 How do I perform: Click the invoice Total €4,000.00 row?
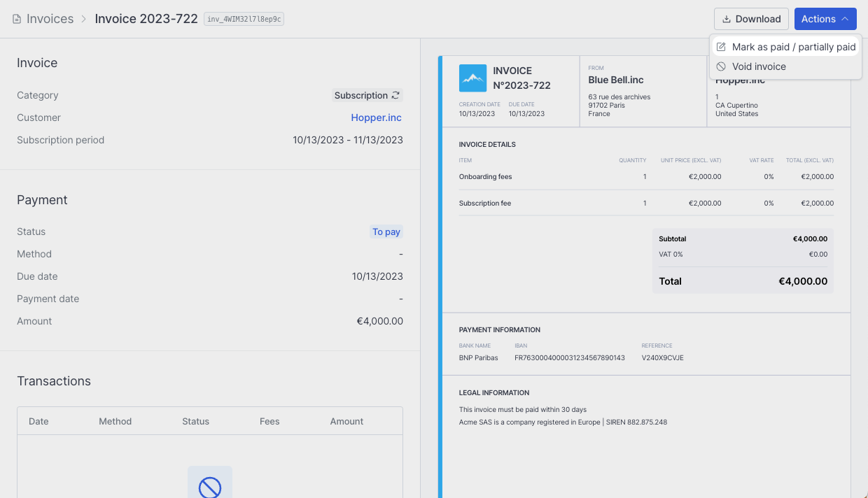pyautogui.click(x=743, y=281)
